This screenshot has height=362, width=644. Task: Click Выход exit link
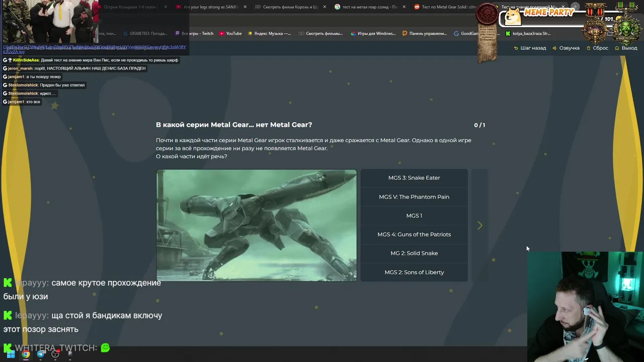[x=626, y=48]
